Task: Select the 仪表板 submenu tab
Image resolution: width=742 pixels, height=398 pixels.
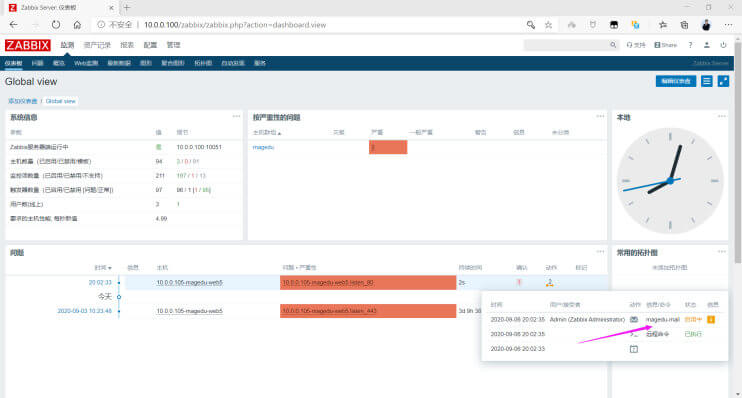Action: tap(13, 63)
